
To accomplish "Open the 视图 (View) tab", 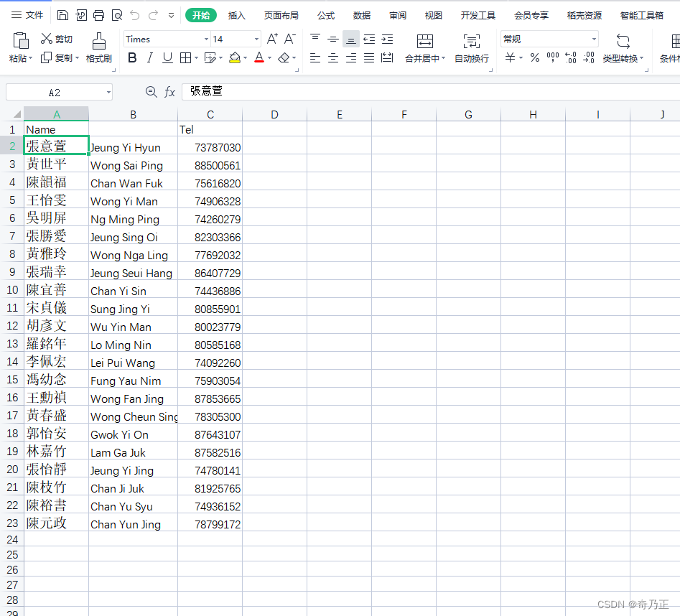I will click(x=433, y=16).
